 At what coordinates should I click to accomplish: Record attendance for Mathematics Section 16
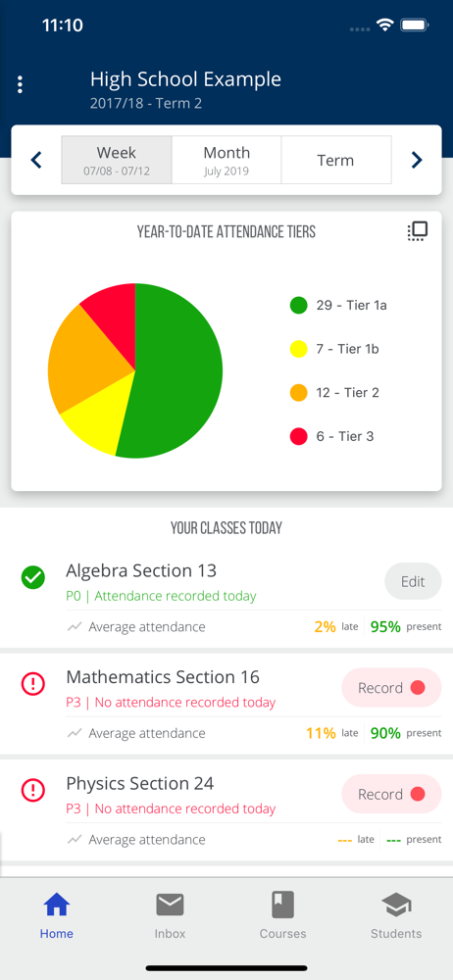(x=391, y=688)
